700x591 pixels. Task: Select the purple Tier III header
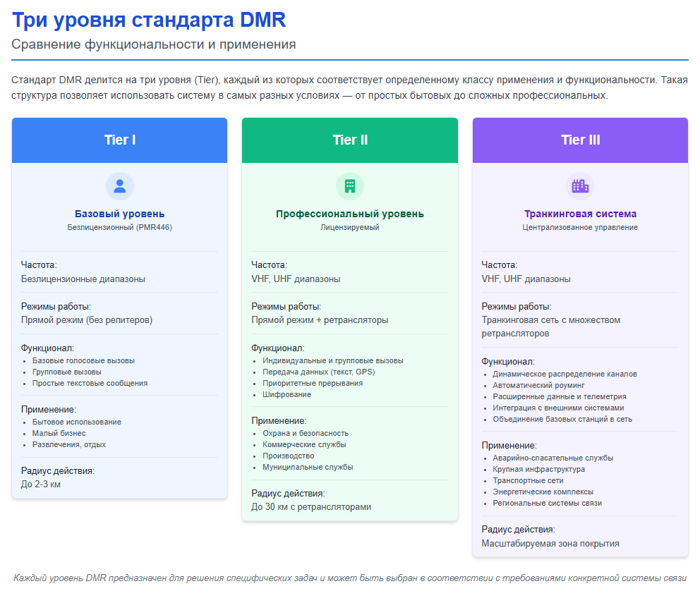click(580, 140)
